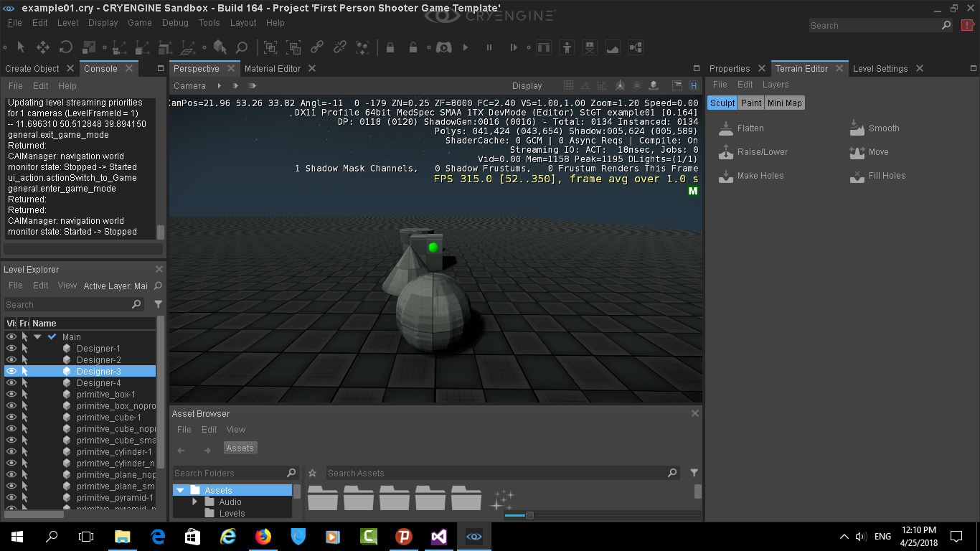980x551 pixels.
Task: Open the Debug menu in menu bar
Action: pyautogui.click(x=175, y=23)
